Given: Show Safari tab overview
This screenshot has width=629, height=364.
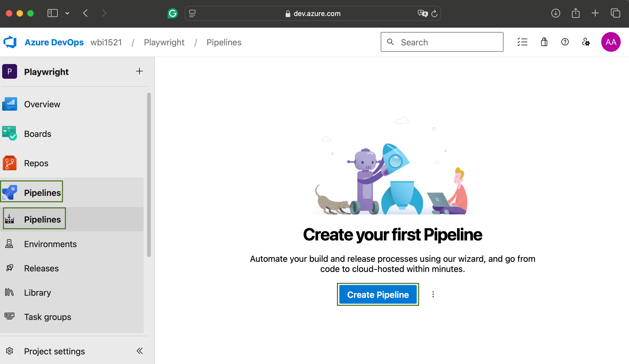Looking at the screenshot, I should pos(615,13).
